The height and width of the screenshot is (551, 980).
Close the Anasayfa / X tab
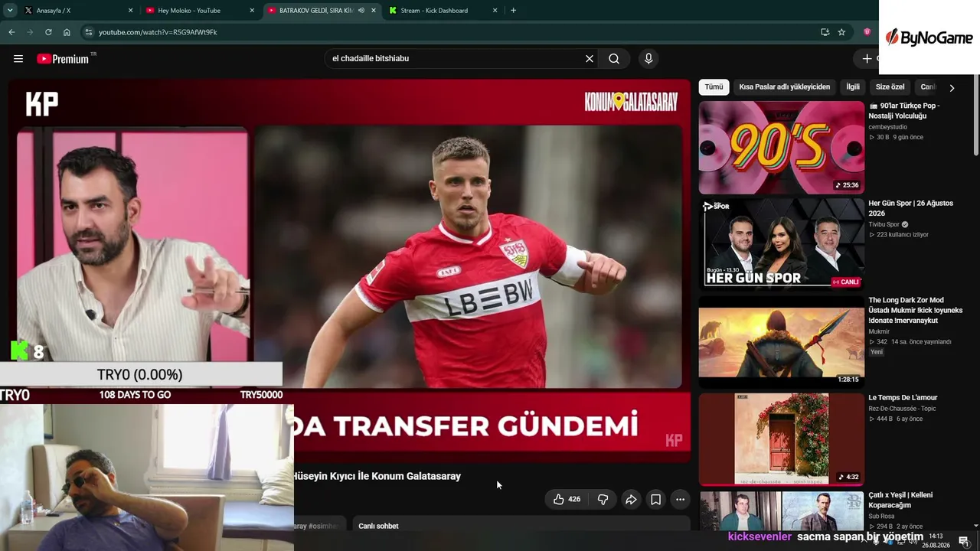[130, 11]
